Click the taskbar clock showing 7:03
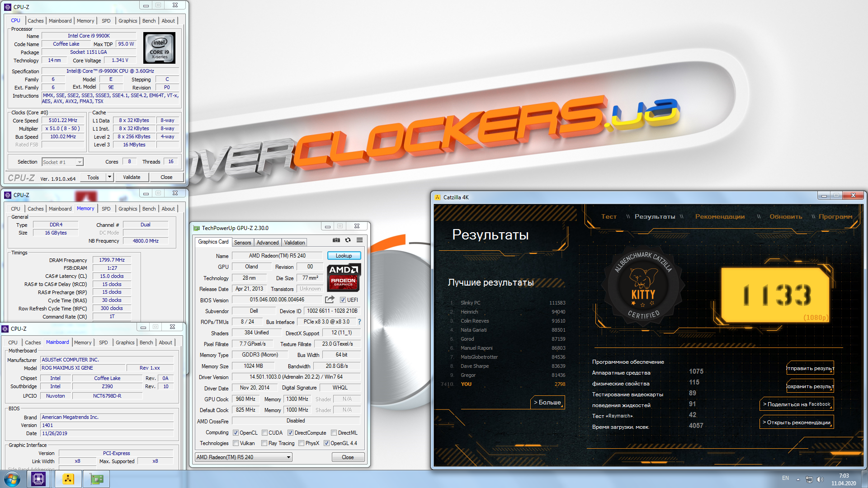The height and width of the screenshot is (488, 868). click(x=844, y=479)
